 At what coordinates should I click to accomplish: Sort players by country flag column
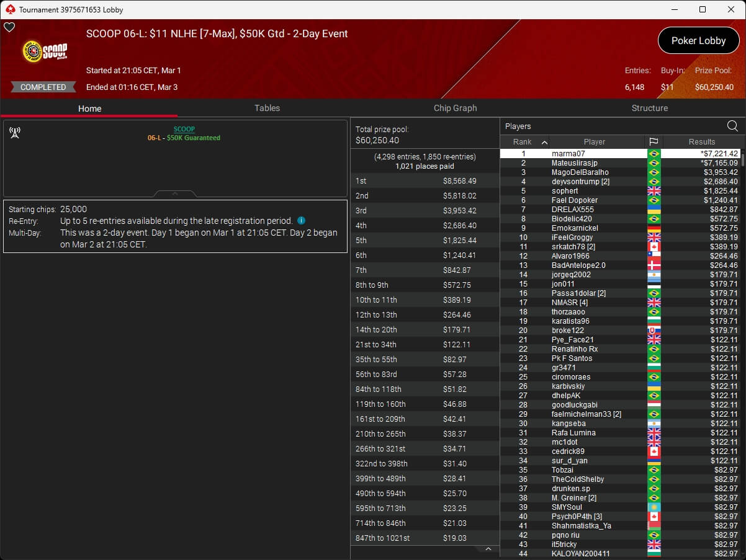(654, 142)
